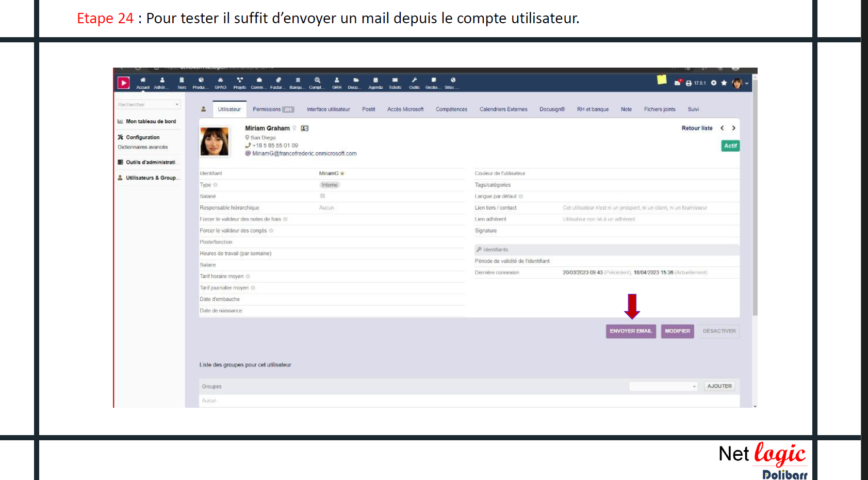Open the Outils wrench icon

(414, 83)
